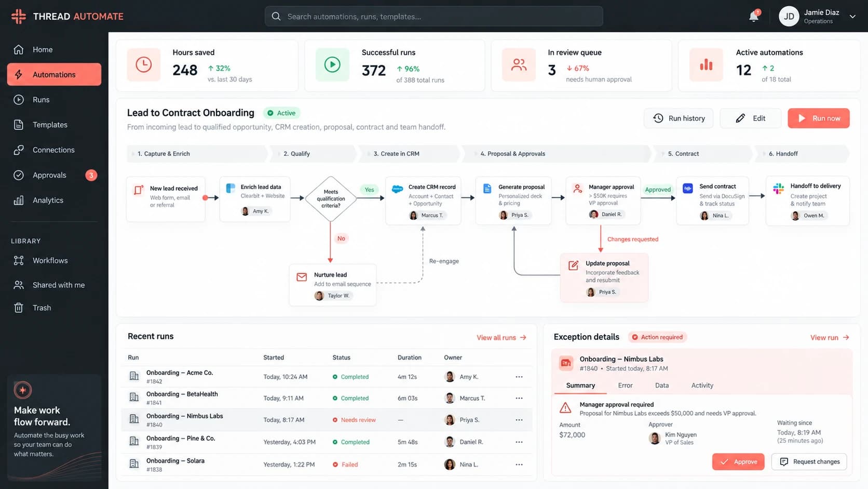Image resolution: width=868 pixels, height=489 pixels.
Task: Click the View run link
Action: pos(830,337)
